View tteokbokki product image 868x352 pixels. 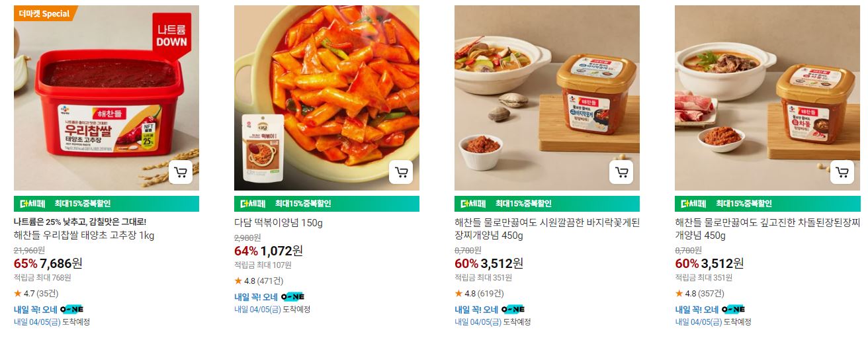[327, 98]
